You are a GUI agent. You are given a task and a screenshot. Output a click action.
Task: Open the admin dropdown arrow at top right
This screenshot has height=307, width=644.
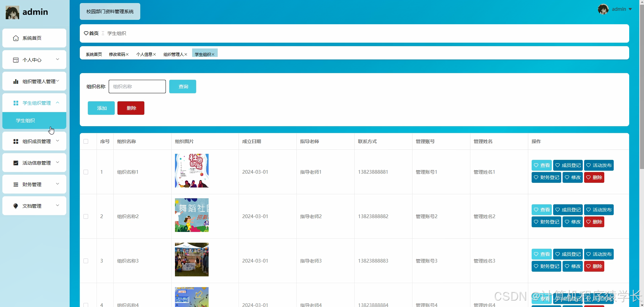(x=630, y=9)
